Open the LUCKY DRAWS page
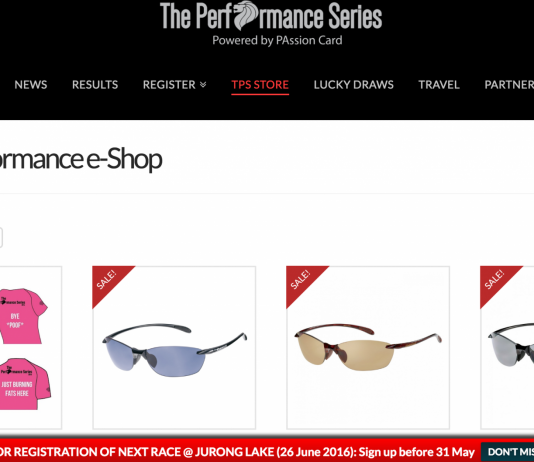Viewport: 534px width, 462px height. tap(354, 84)
